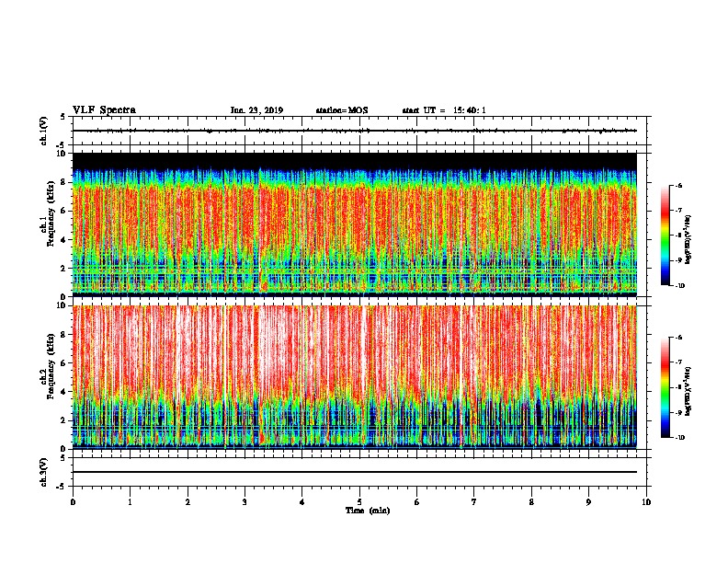
Task: Click the time axis tick label "3"
Action: (245, 502)
